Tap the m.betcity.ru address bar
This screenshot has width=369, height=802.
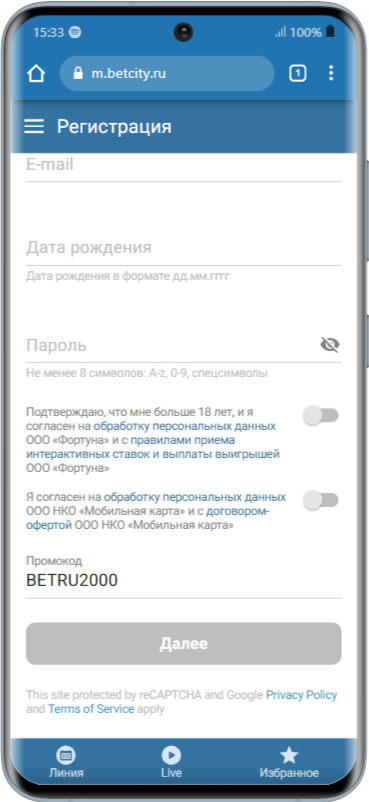click(167, 74)
